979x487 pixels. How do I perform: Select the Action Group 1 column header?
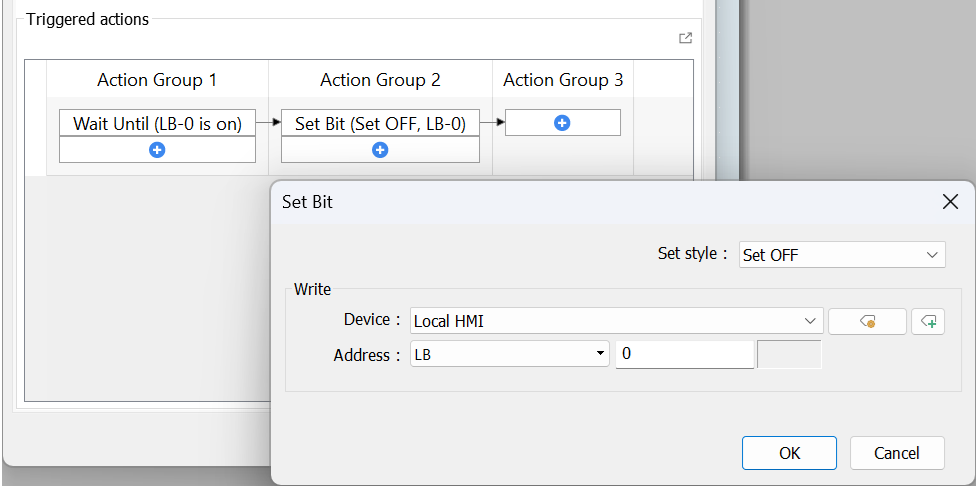157,80
